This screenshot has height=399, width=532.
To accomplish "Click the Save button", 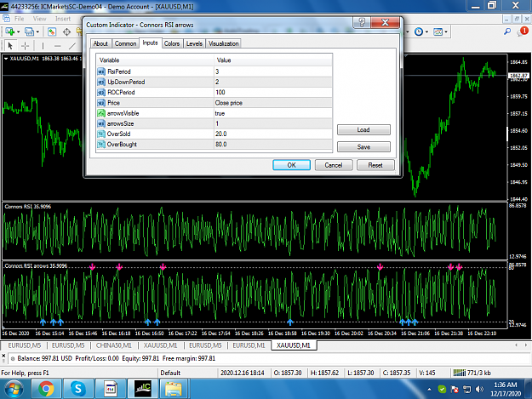I will (x=363, y=147).
